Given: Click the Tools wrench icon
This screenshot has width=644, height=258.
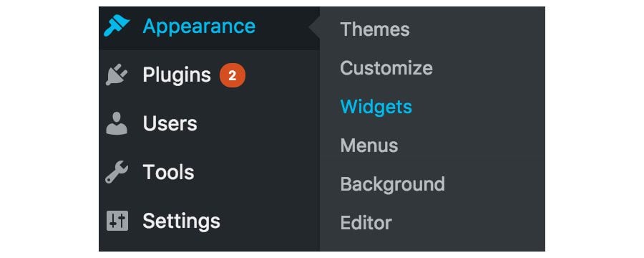Looking at the screenshot, I should [117, 172].
